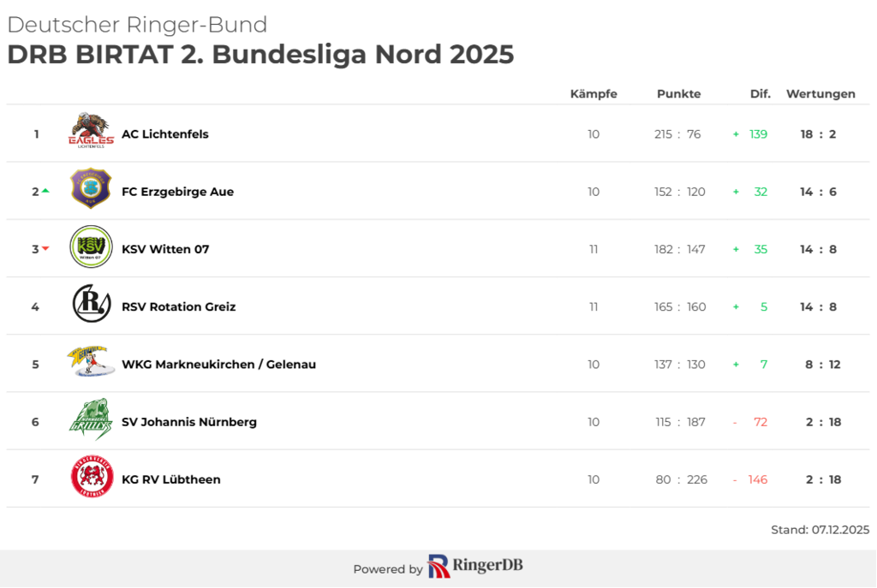Click the KSV Witten 07 logo
The height and width of the screenshot is (588, 877).
tap(91, 247)
